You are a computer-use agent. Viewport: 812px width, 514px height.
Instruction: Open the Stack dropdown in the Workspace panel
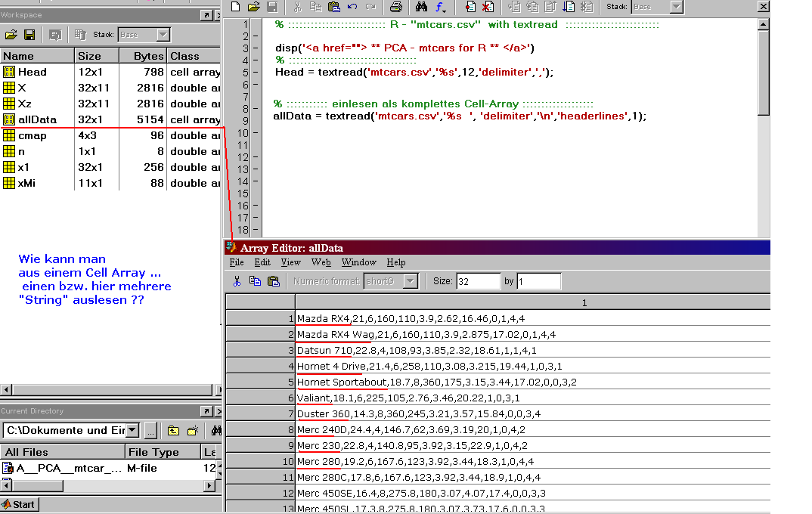coord(163,35)
